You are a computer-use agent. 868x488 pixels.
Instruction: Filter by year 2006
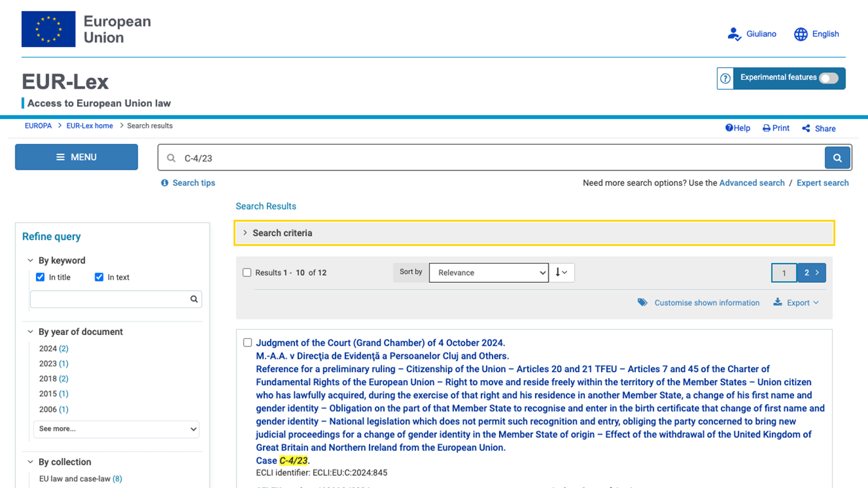[x=53, y=410]
